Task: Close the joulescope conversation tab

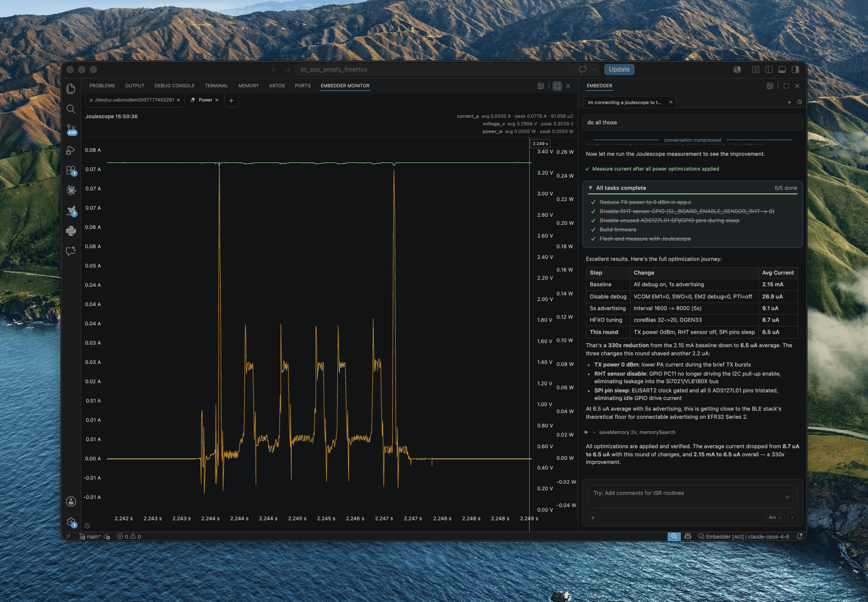Action: [671, 102]
